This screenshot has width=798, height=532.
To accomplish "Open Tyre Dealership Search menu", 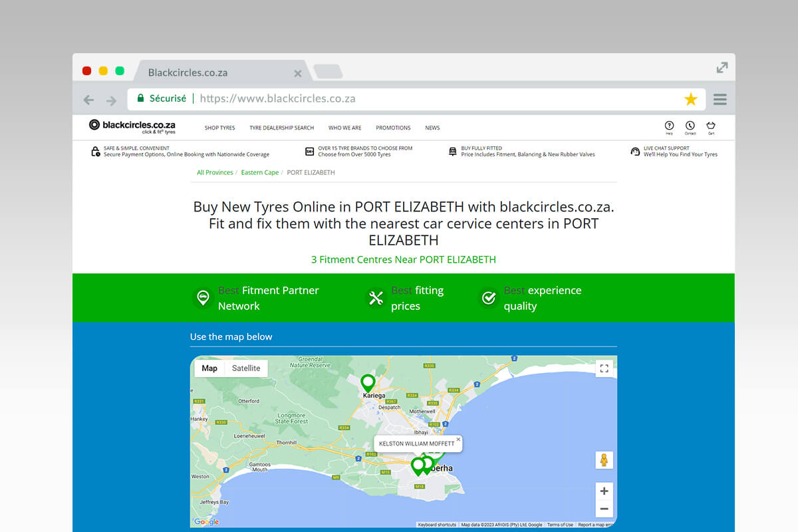I will (281, 128).
